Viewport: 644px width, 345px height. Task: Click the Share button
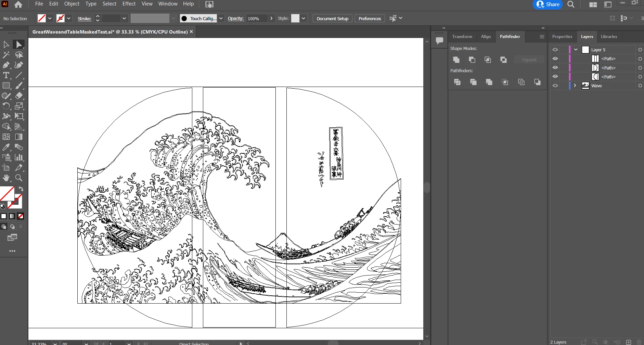(548, 4)
